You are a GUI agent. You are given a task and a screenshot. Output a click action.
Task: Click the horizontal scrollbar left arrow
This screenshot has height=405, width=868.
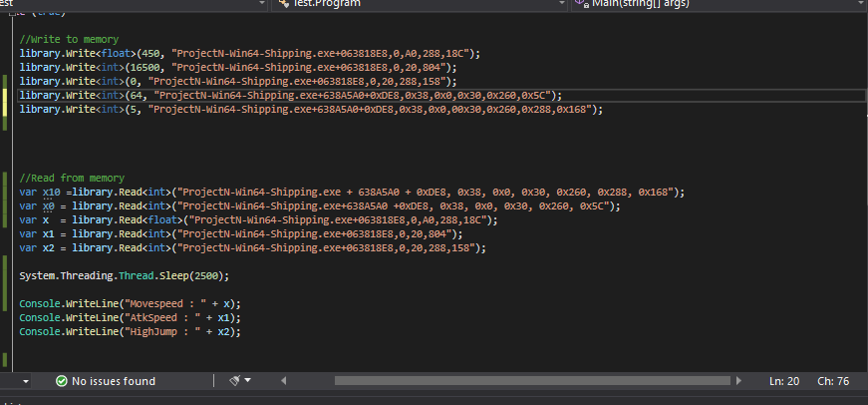(x=283, y=381)
